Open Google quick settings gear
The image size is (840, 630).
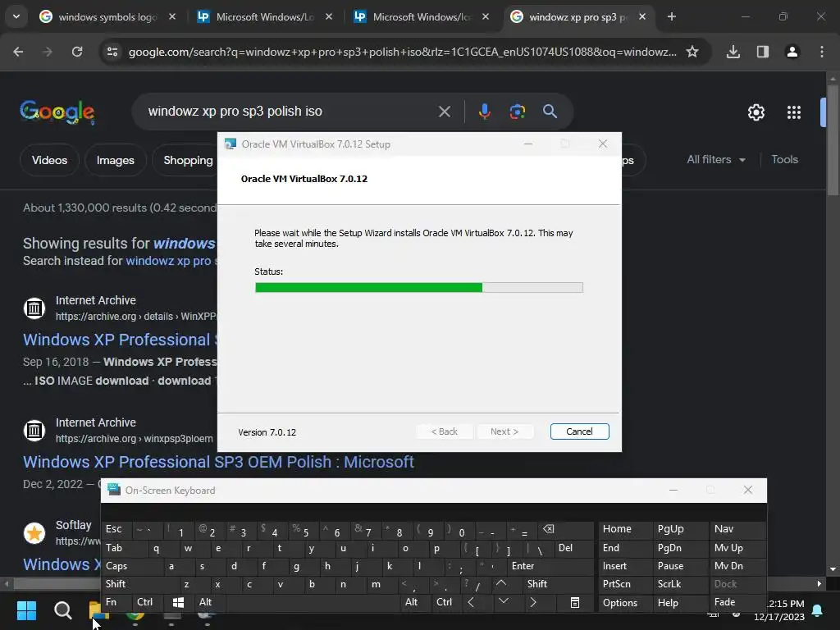point(756,112)
